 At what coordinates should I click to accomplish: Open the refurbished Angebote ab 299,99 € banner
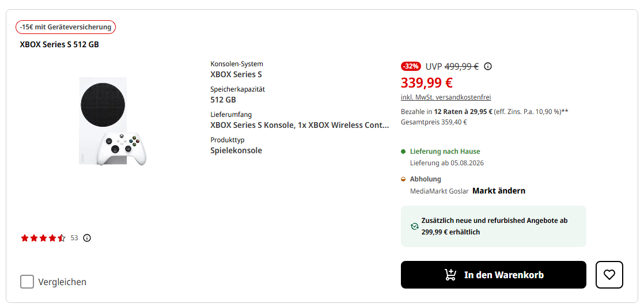pyautogui.click(x=493, y=226)
